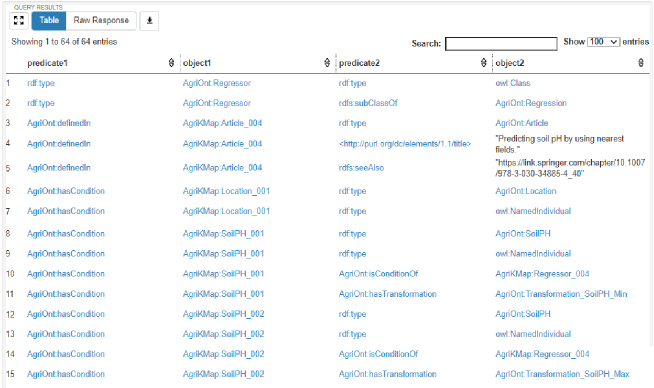
Task: Open rdf:type link in row 1 predicate1
Action: tap(41, 83)
